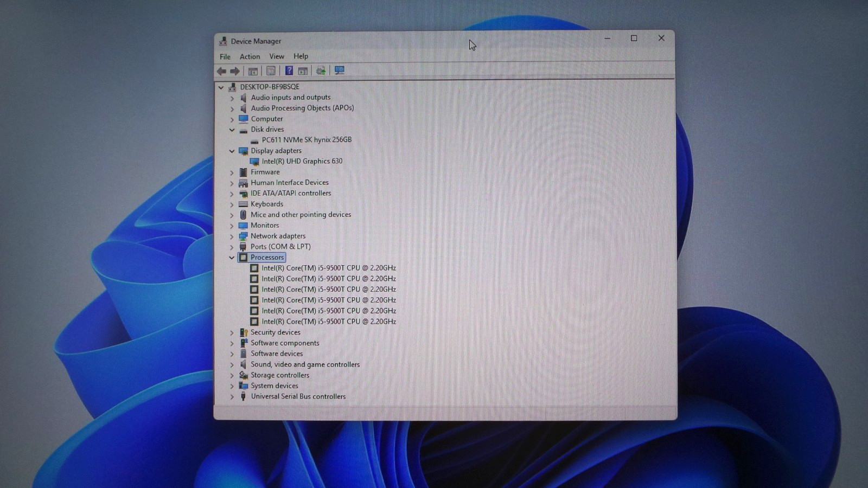
Task: Select 'Mice and other pointing devices' label
Action: click(301, 215)
